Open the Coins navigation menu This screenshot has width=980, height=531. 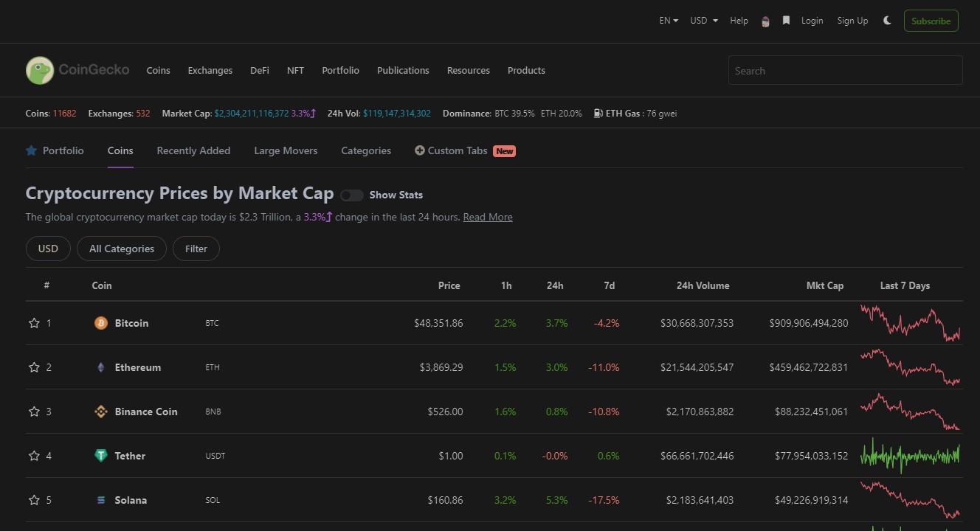[x=158, y=70]
